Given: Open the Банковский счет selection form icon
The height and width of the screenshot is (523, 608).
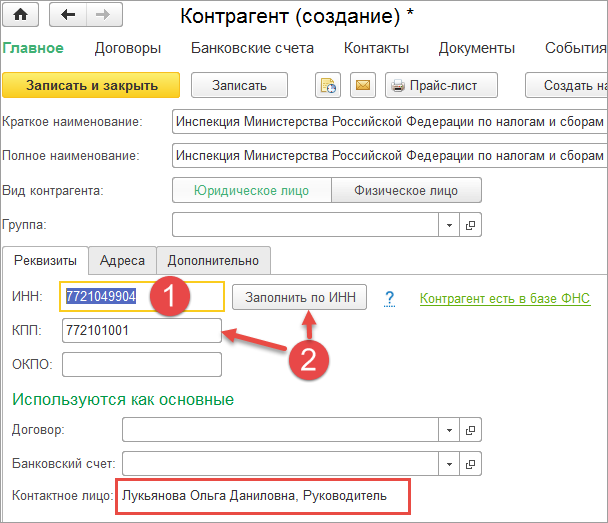Looking at the screenshot, I should pyautogui.click(x=470, y=463).
